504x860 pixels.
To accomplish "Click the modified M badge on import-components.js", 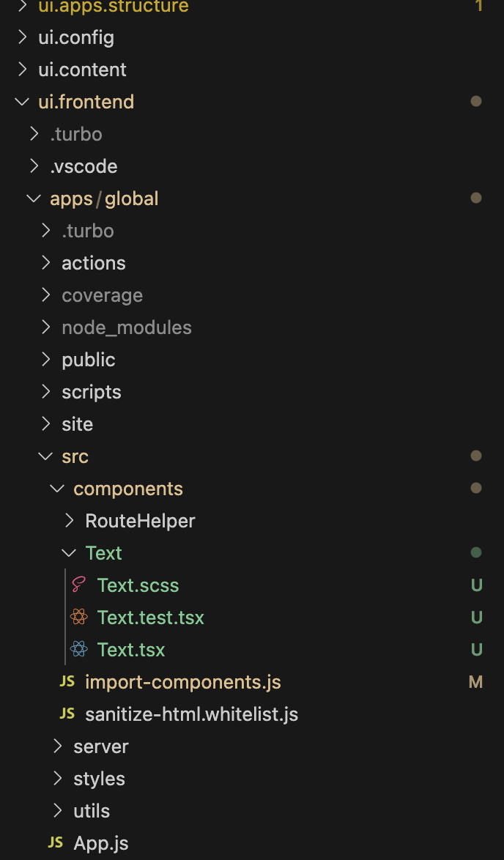I will click(x=475, y=682).
